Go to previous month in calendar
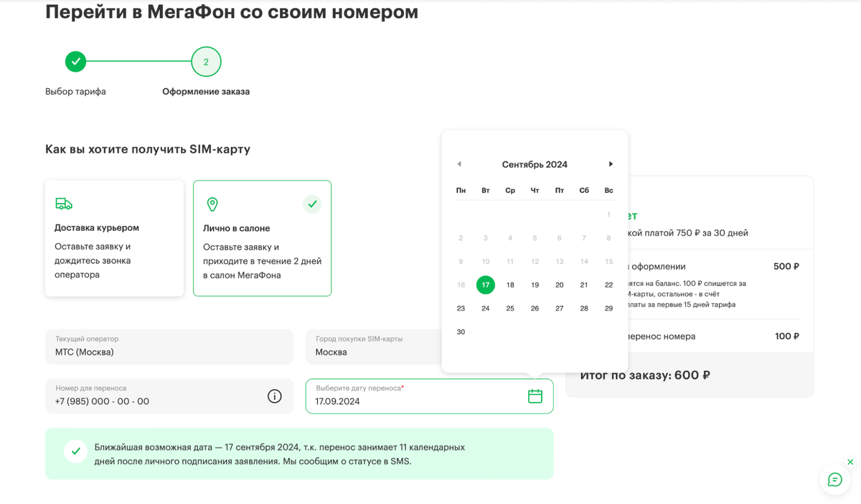 [x=459, y=164]
